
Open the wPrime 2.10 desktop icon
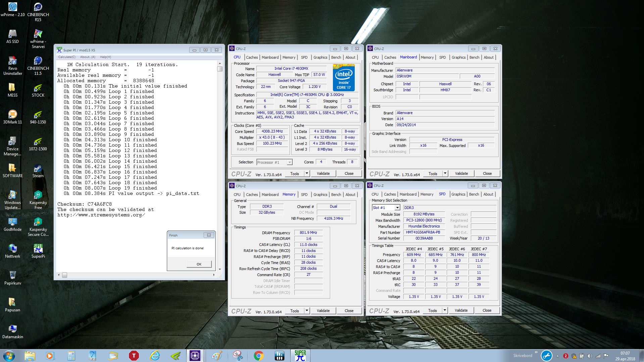coord(12,9)
